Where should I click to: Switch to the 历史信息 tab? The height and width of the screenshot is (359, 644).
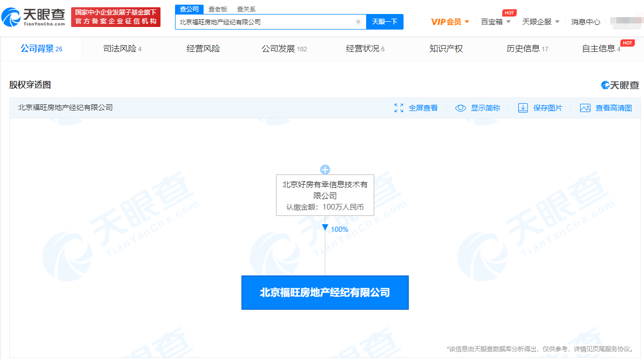pyautogui.click(x=527, y=49)
